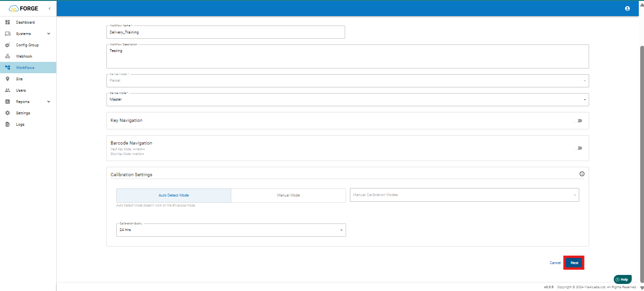Collapse the sidebar with the chevron arrow
The width and height of the screenshot is (644, 291).
click(x=50, y=9)
